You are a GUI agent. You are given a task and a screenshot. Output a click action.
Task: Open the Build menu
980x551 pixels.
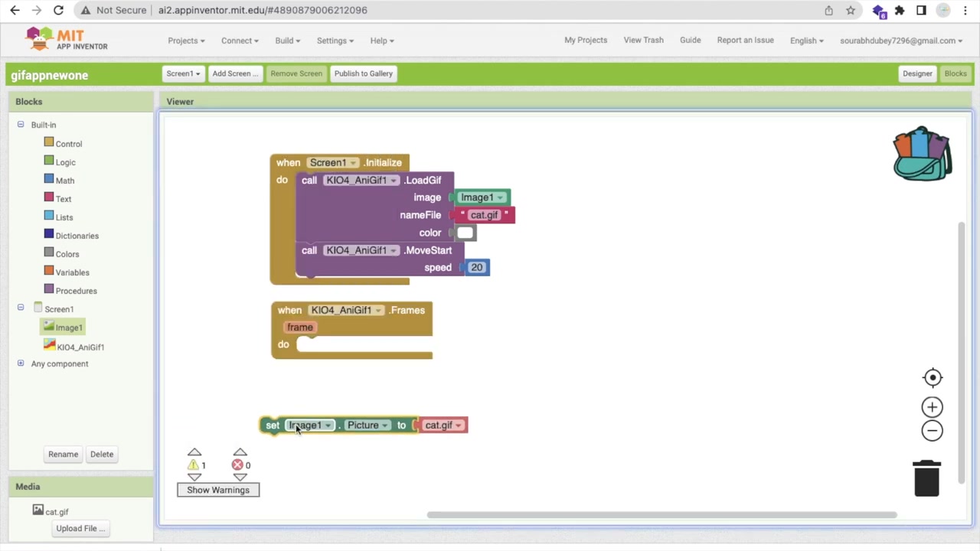point(287,41)
